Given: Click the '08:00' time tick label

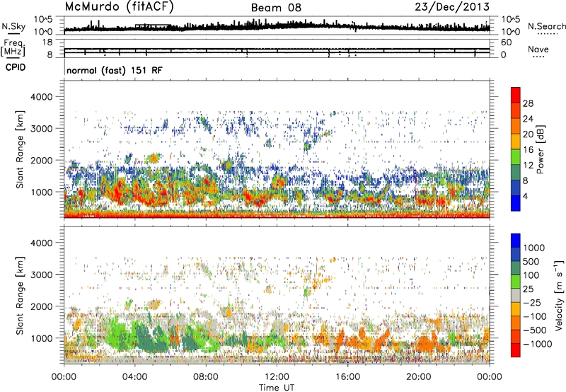Looking at the screenshot, I should tap(205, 377).
